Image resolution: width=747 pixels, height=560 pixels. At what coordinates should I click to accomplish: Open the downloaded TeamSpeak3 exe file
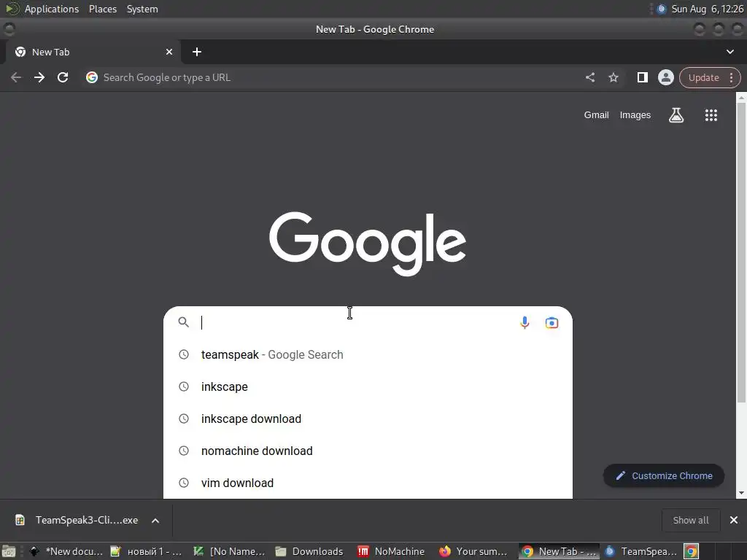coord(77,520)
